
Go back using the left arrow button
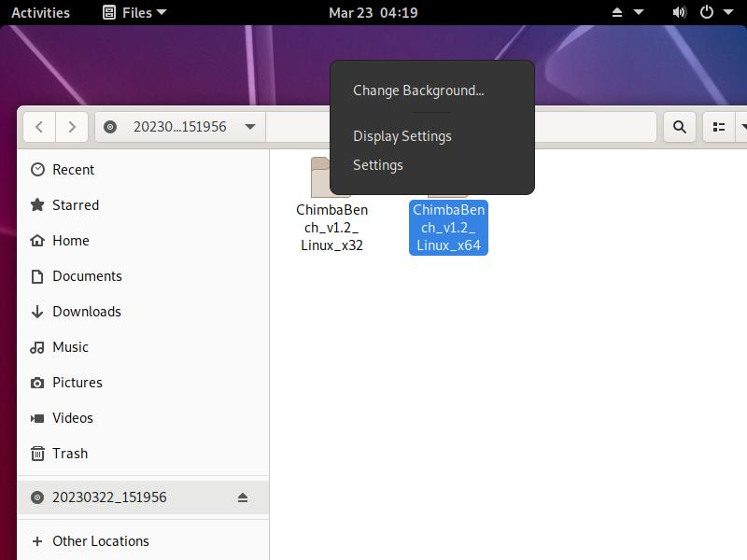(39, 127)
